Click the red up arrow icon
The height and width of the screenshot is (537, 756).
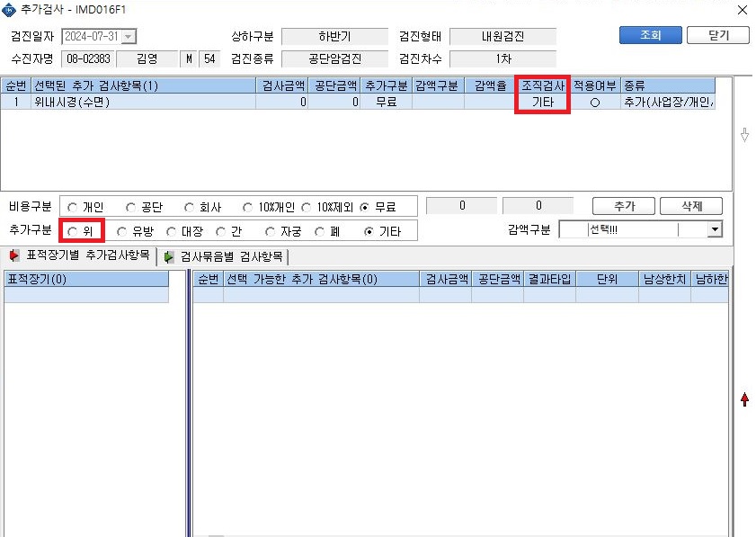[x=744, y=399]
